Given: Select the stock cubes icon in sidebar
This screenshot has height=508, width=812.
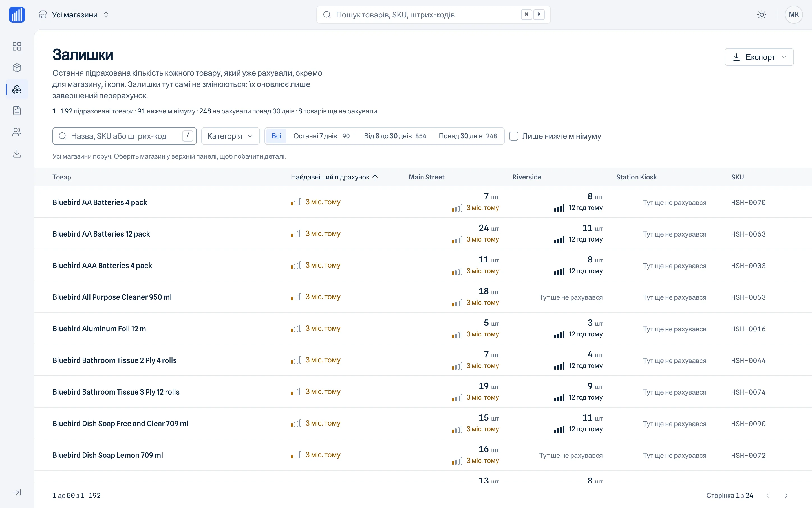Looking at the screenshot, I should (x=17, y=89).
